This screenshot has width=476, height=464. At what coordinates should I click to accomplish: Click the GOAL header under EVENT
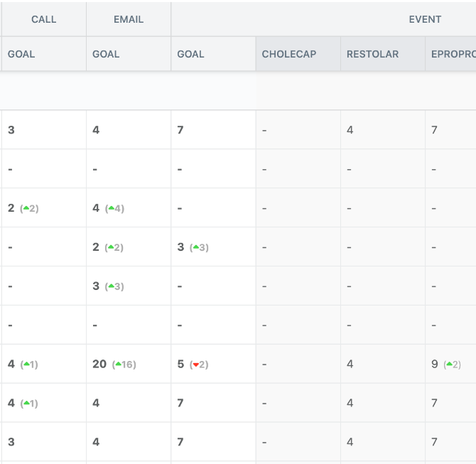(190, 54)
